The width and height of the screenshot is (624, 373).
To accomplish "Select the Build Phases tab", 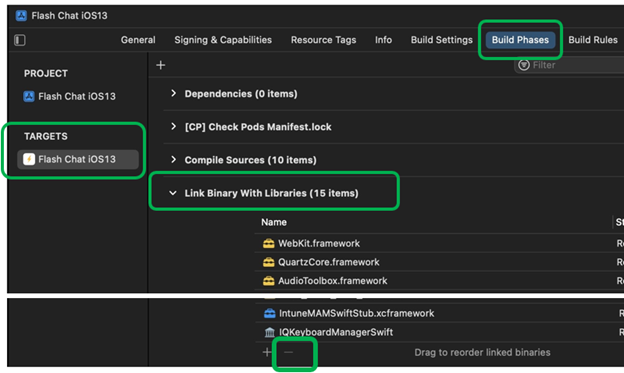I will click(x=520, y=40).
